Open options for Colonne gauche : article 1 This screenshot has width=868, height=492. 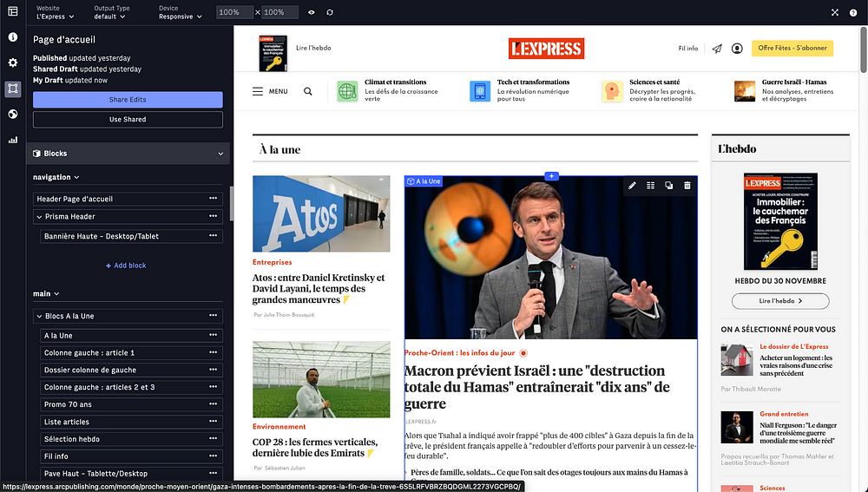tap(214, 352)
